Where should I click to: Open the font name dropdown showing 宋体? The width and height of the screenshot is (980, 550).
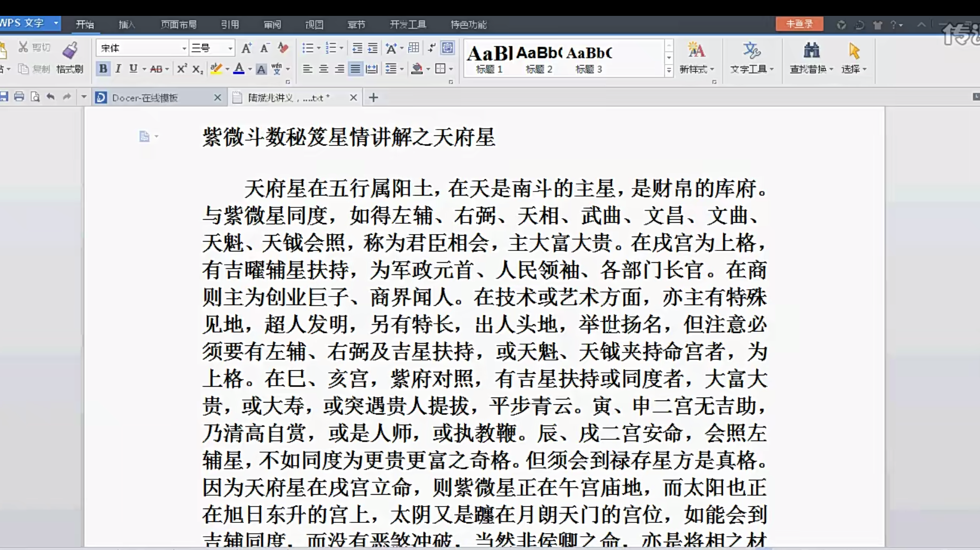tap(184, 48)
